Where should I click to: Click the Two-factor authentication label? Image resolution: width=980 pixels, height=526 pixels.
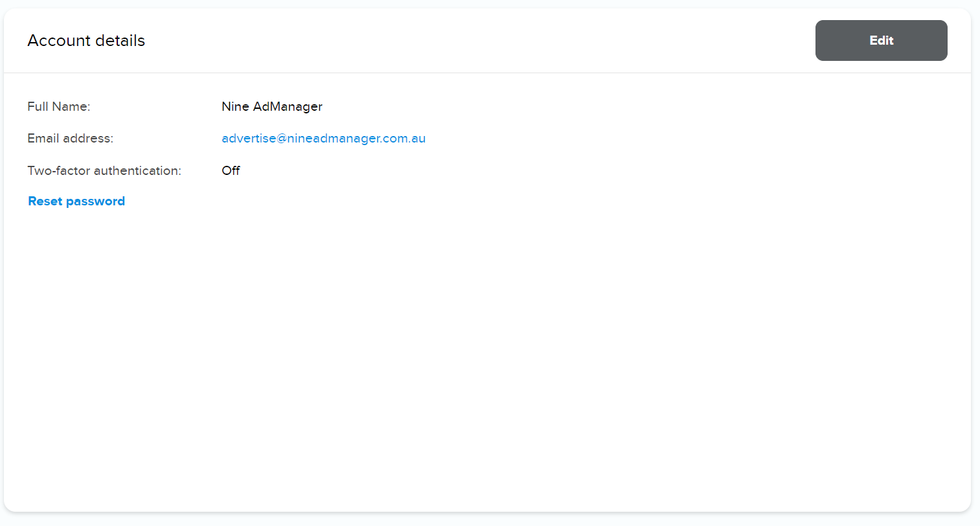point(104,170)
